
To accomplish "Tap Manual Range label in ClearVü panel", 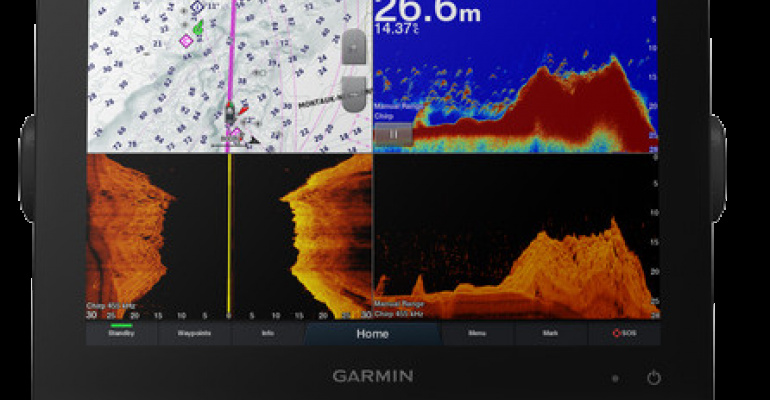I will (399, 304).
